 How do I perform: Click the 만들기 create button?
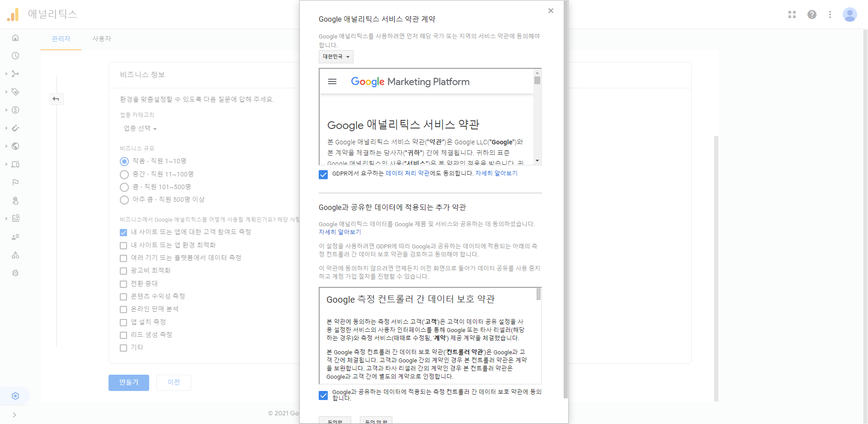(x=129, y=382)
